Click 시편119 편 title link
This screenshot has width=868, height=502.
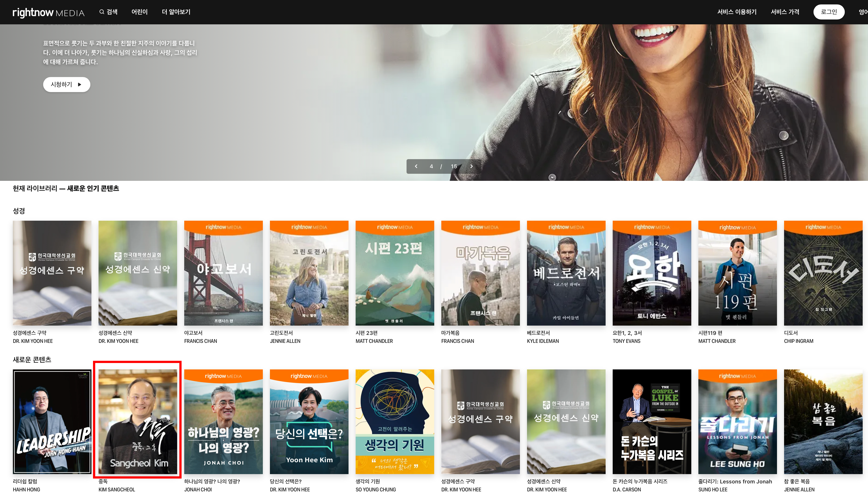710,333
